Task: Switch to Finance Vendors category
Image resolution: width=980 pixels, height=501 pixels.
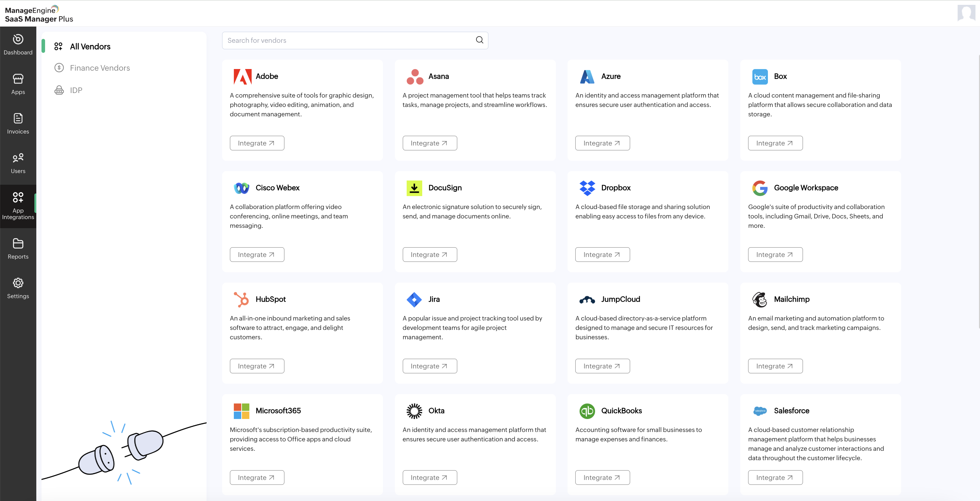Action: tap(99, 68)
